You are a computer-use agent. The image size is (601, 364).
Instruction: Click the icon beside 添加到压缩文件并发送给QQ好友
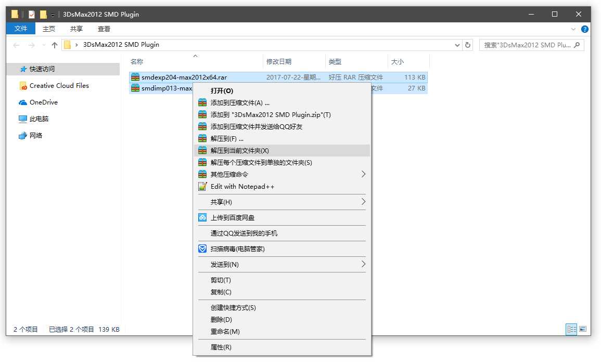pyautogui.click(x=202, y=126)
